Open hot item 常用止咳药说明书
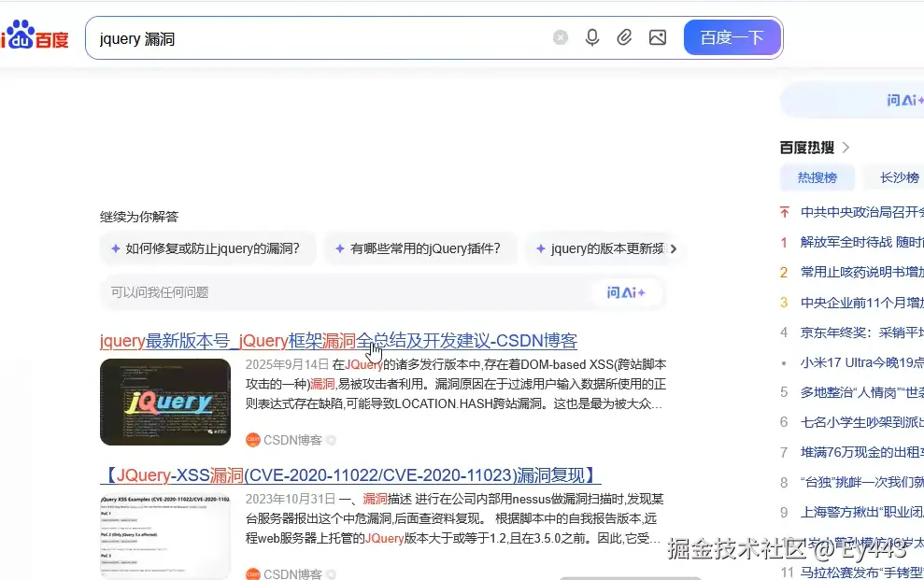This screenshot has width=924, height=580. coord(861,272)
